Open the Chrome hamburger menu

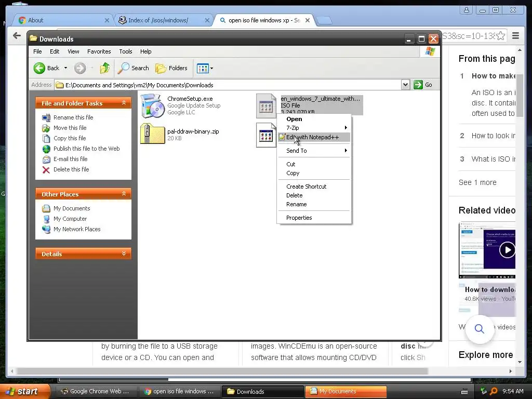click(515, 36)
